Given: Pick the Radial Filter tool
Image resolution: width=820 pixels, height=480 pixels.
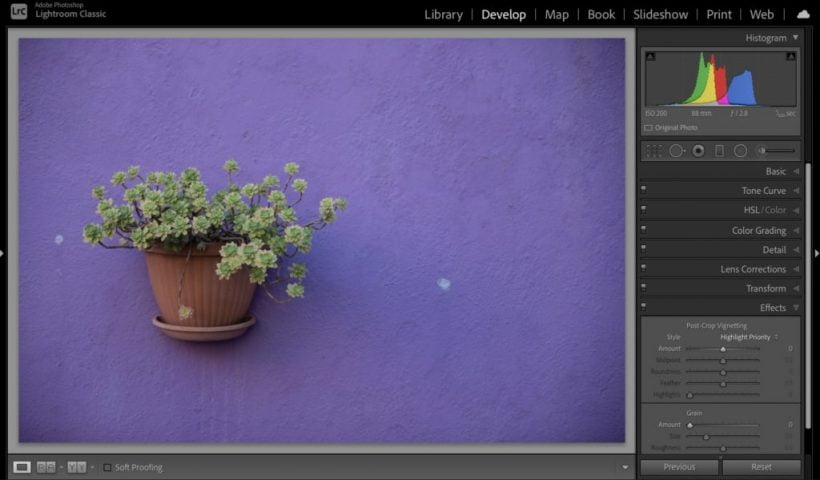Looking at the screenshot, I should [740, 151].
